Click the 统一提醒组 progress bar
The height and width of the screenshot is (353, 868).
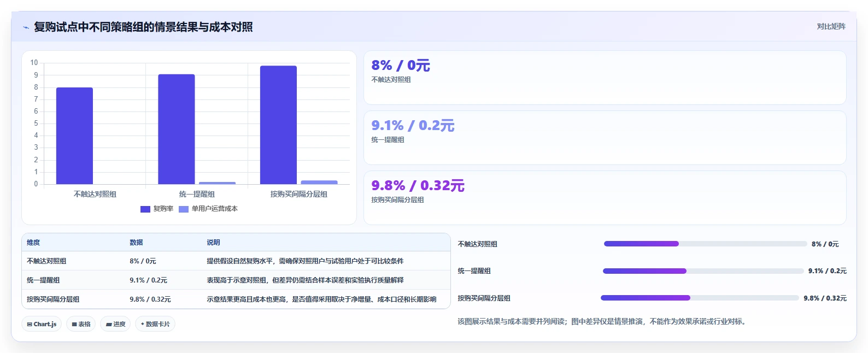click(703, 271)
